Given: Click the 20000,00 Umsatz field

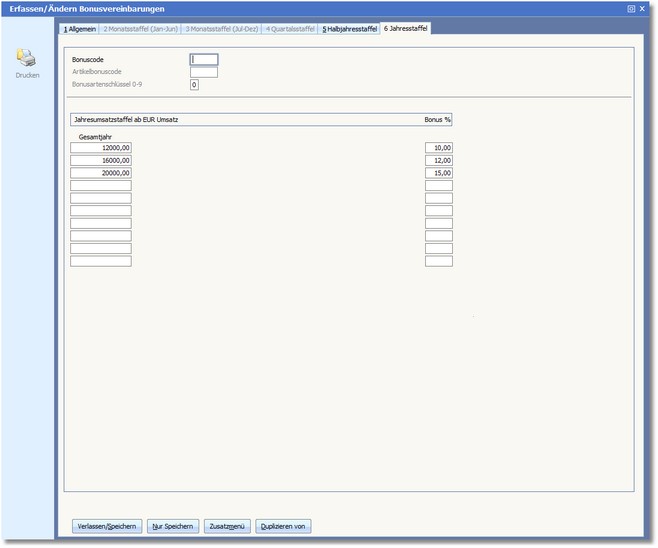Looking at the screenshot, I should click(x=101, y=173).
